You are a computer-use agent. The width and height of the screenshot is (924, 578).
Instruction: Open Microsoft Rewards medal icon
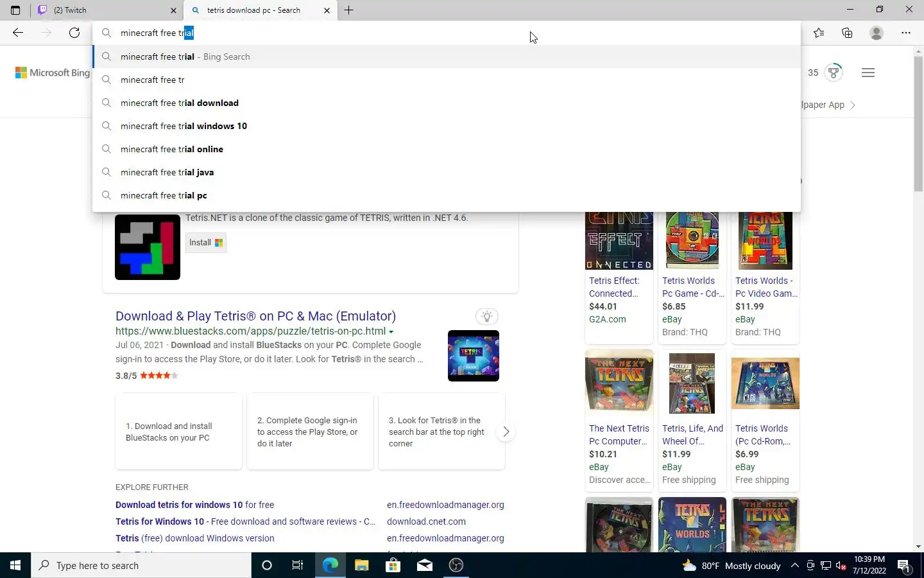click(834, 73)
